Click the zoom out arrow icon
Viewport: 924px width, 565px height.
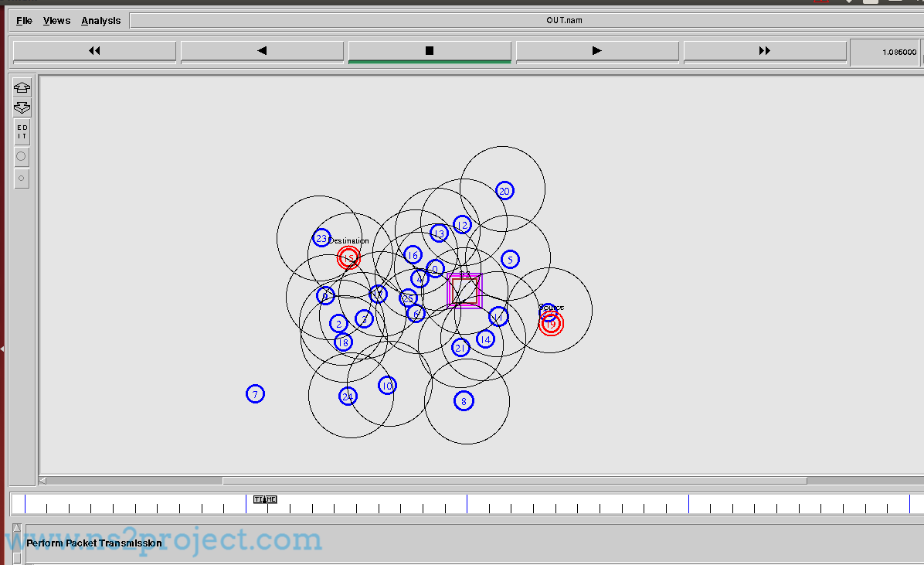tap(22, 108)
